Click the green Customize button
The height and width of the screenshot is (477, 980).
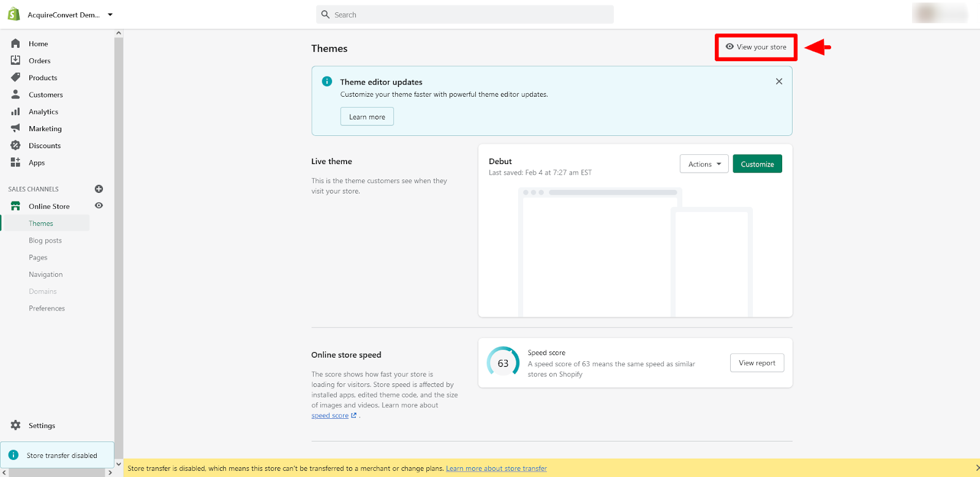757,164
